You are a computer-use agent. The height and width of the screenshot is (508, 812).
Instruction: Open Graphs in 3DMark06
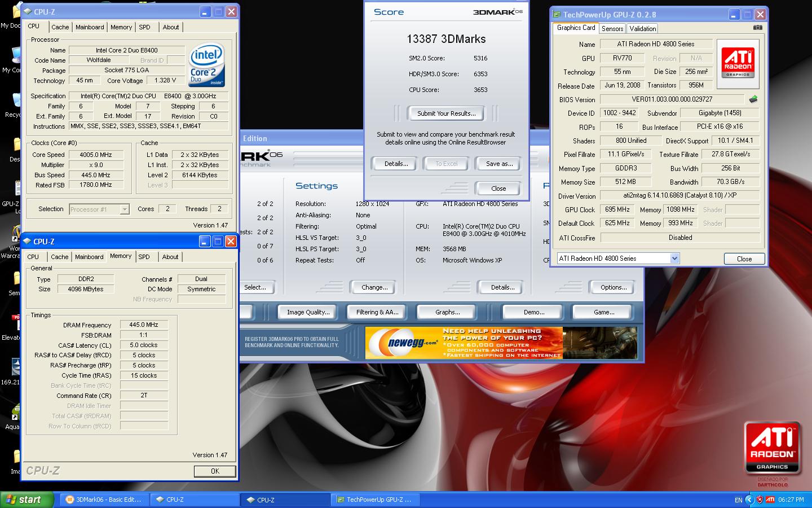[447, 312]
